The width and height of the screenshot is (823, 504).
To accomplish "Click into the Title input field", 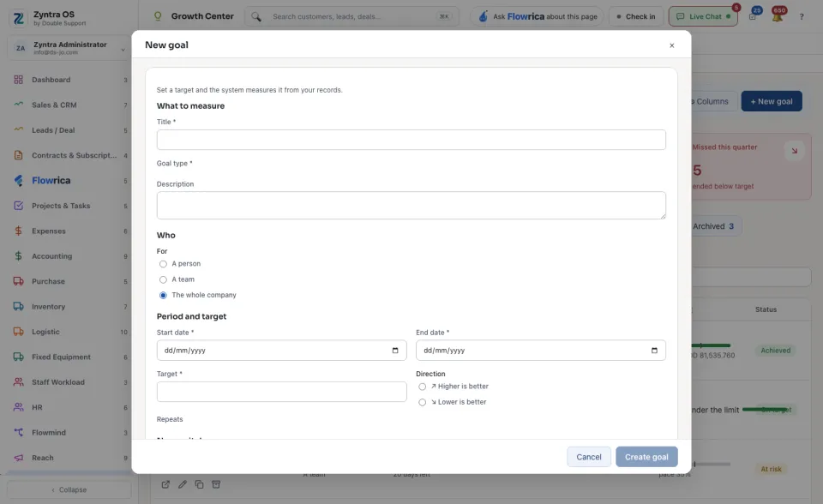I will pyautogui.click(x=411, y=140).
